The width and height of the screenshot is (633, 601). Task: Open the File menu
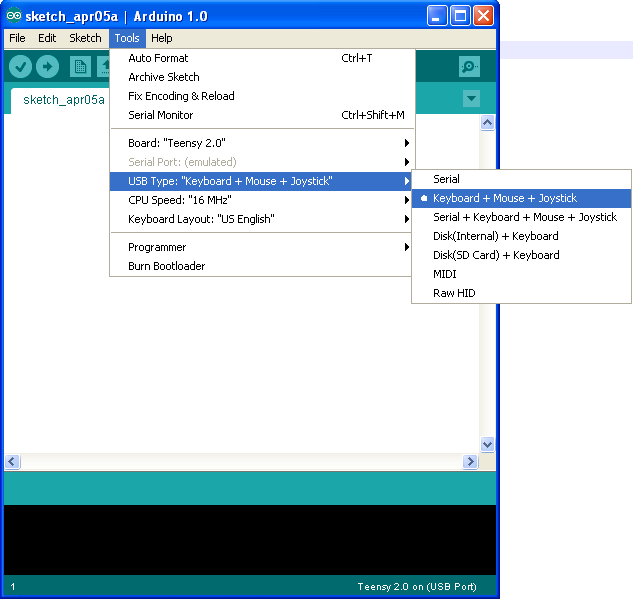(17, 38)
